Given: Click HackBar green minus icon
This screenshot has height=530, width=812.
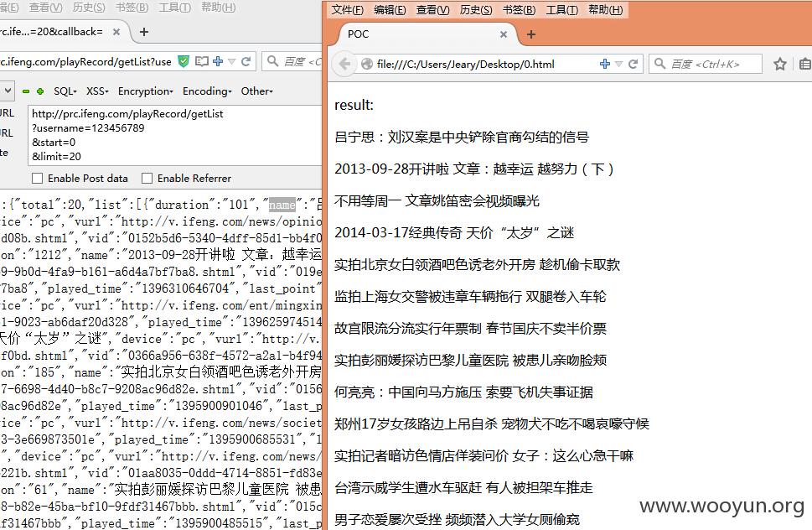Looking at the screenshot, I should click(x=26, y=91).
